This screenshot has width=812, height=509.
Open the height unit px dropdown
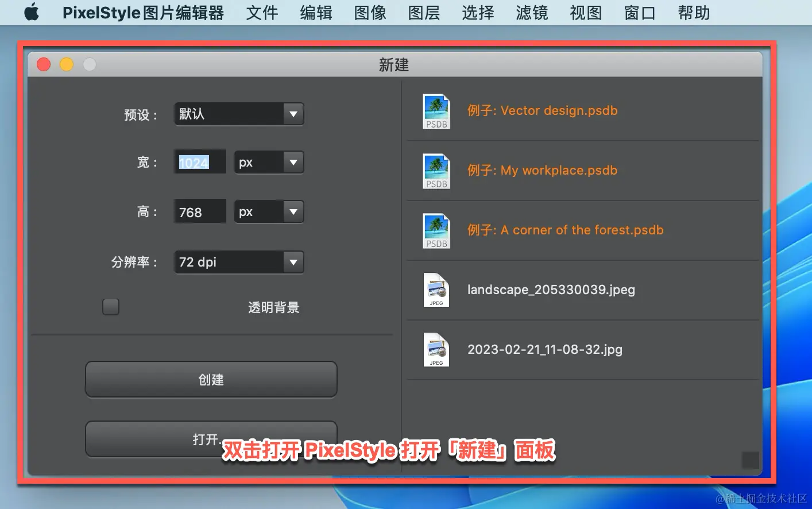[x=269, y=212]
